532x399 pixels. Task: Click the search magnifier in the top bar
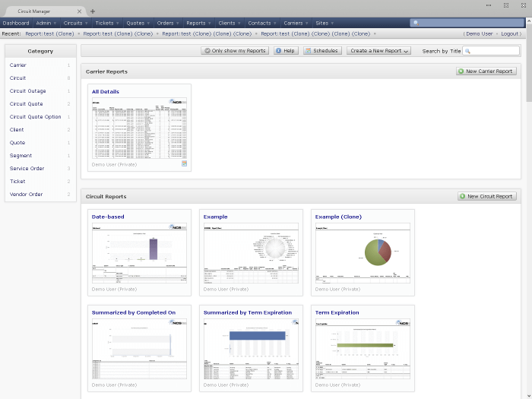(416, 24)
